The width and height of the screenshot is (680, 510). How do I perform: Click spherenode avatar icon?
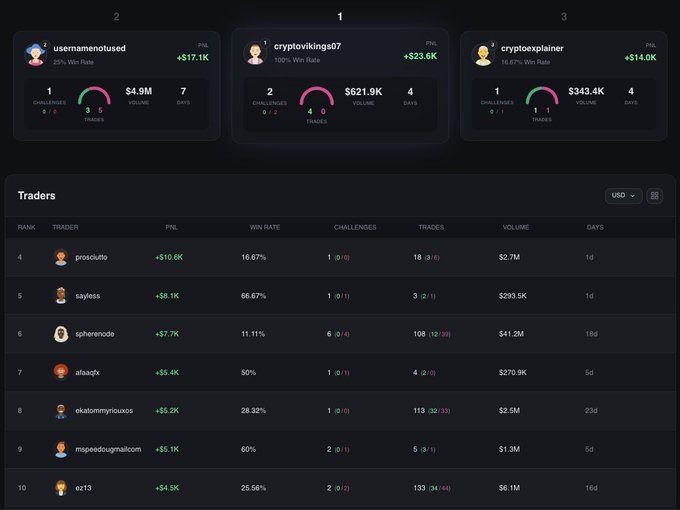point(61,334)
